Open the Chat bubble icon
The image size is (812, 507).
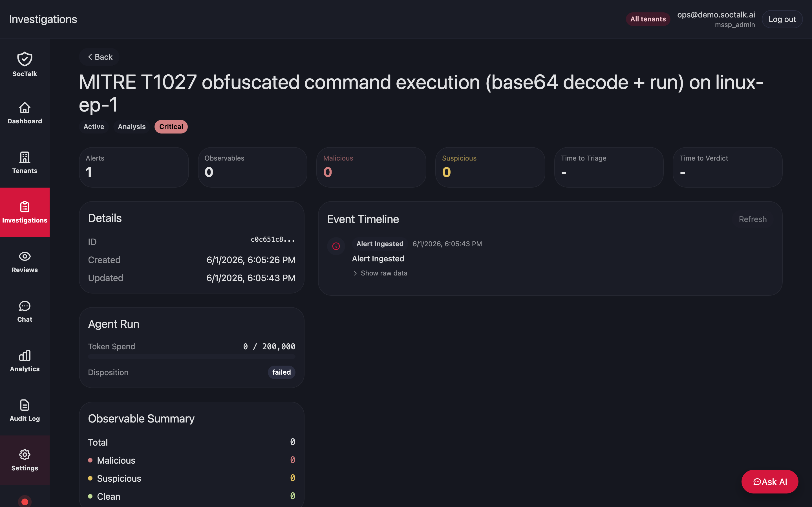tap(25, 306)
